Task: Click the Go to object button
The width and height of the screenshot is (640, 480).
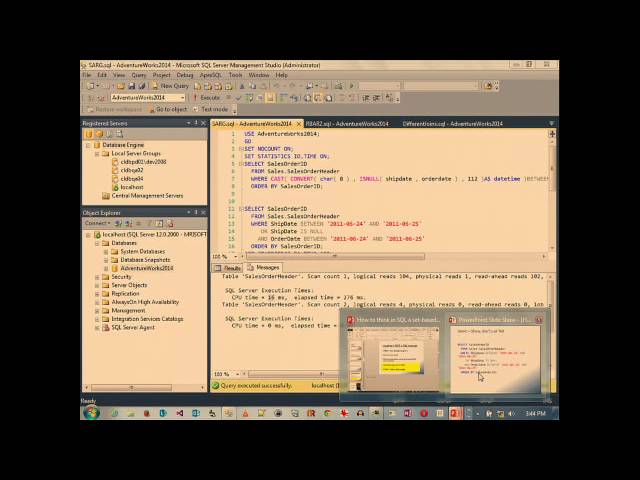Action: click(x=168, y=109)
